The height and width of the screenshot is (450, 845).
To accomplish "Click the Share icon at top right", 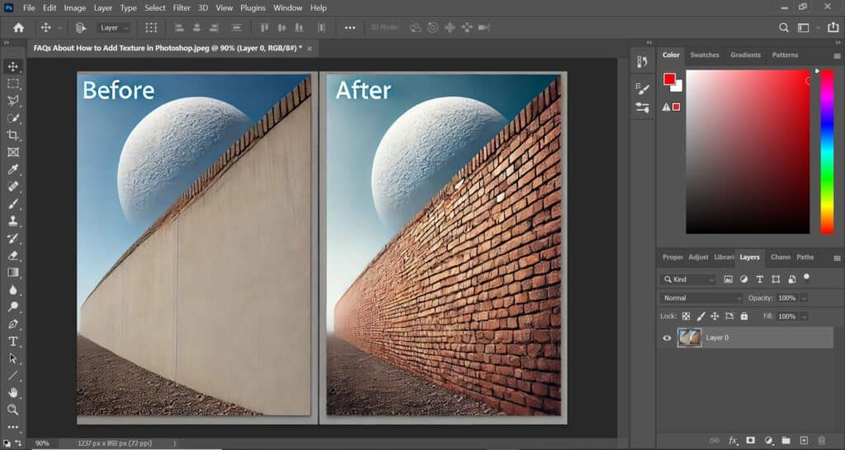I will 833,27.
